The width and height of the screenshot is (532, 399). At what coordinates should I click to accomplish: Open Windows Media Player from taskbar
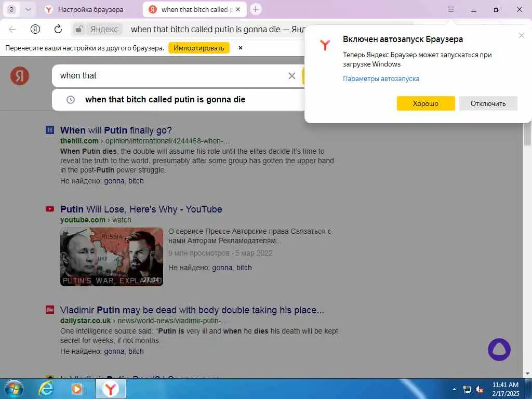click(x=77, y=389)
